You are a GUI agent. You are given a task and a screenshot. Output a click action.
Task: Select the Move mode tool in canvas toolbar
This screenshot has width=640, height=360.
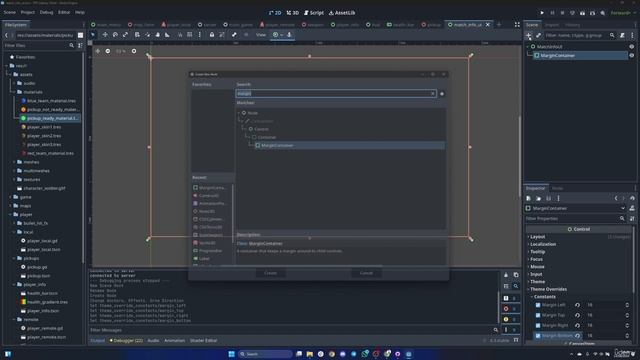pos(105,35)
